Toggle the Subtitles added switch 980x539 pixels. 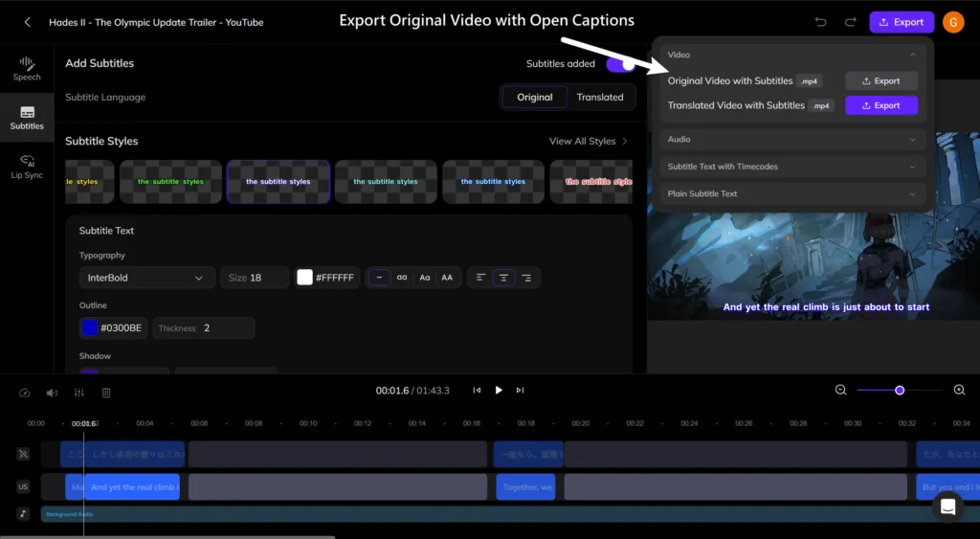[620, 64]
